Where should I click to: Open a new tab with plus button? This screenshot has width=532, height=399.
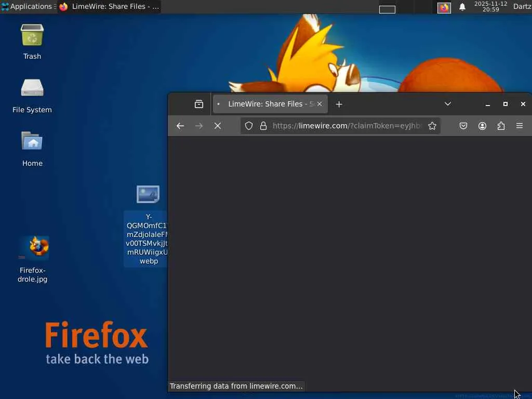[x=339, y=104]
